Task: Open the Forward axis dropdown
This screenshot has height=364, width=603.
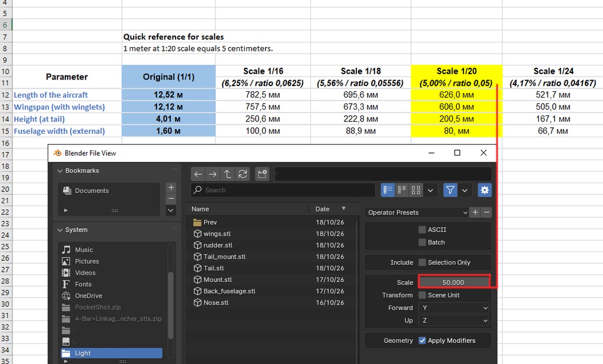Action: (x=455, y=308)
